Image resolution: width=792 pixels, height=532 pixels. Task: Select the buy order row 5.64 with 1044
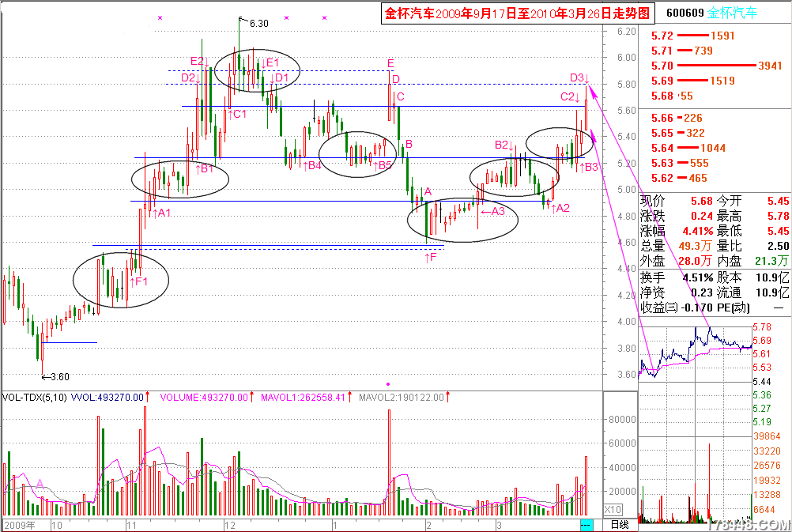point(688,148)
